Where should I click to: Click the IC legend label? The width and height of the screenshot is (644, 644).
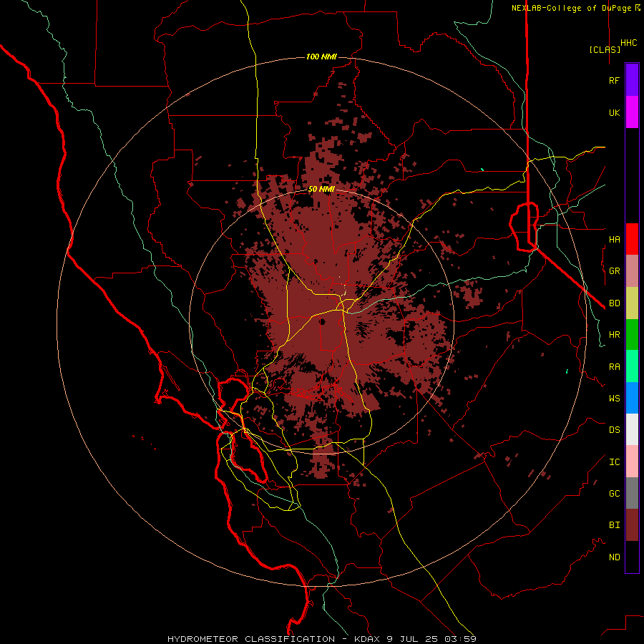tap(614, 462)
